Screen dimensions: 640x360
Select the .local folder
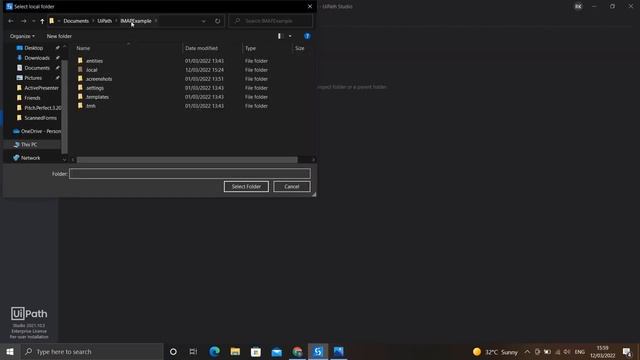[91, 70]
